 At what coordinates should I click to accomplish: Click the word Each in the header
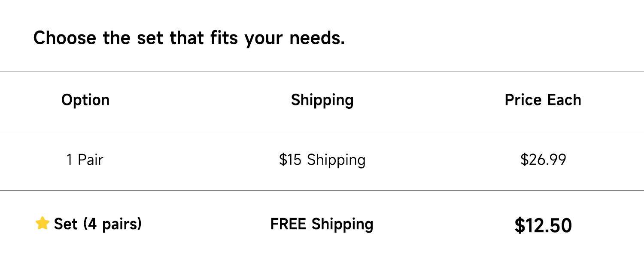pos(563,100)
